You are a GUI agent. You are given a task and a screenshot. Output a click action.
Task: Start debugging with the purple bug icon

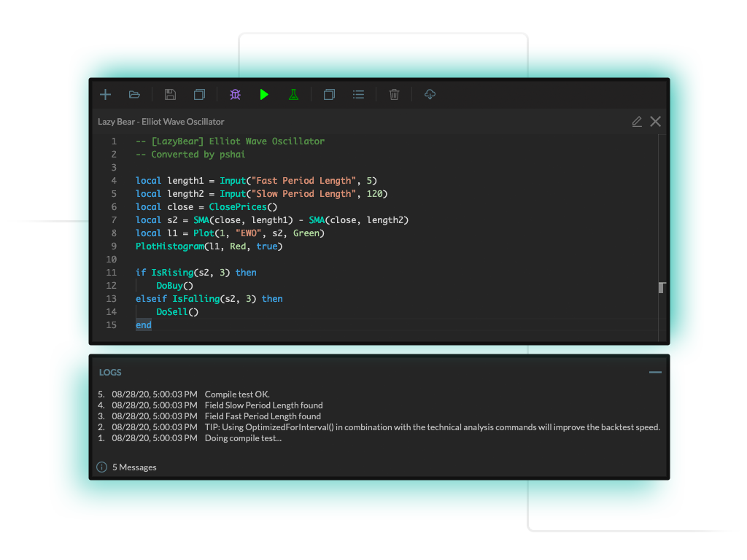click(235, 94)
